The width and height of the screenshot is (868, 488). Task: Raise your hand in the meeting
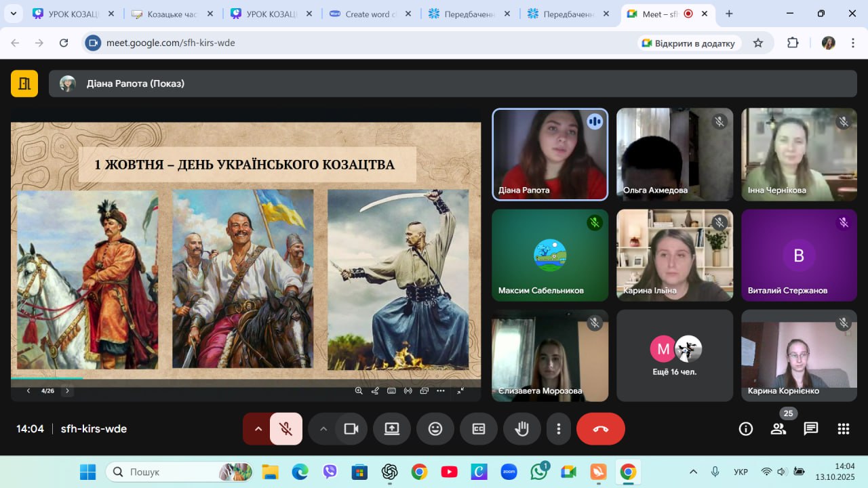click(521, 429)
